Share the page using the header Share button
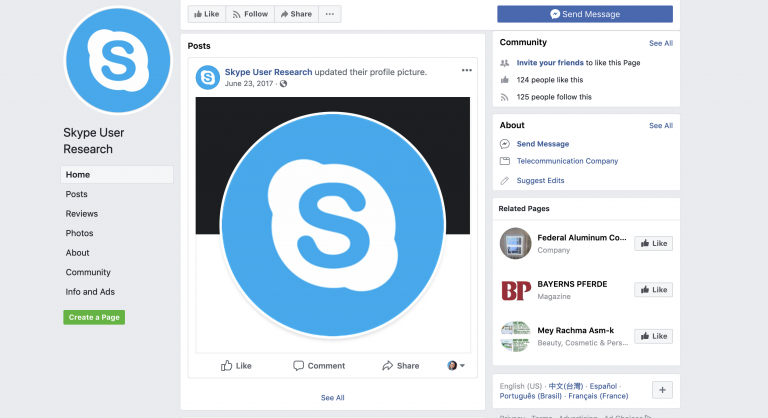768x418 pixels. 296,14
